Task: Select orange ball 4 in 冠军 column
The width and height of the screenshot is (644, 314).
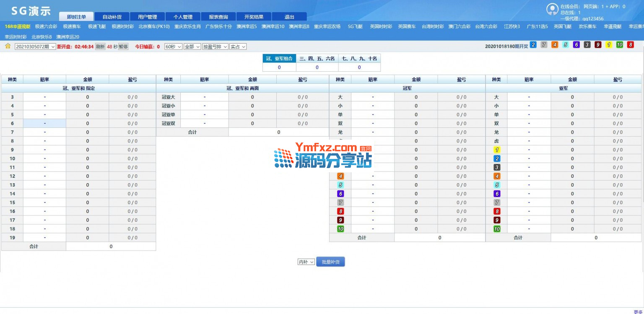Action: pyautogui.click(x=340, y=176)
